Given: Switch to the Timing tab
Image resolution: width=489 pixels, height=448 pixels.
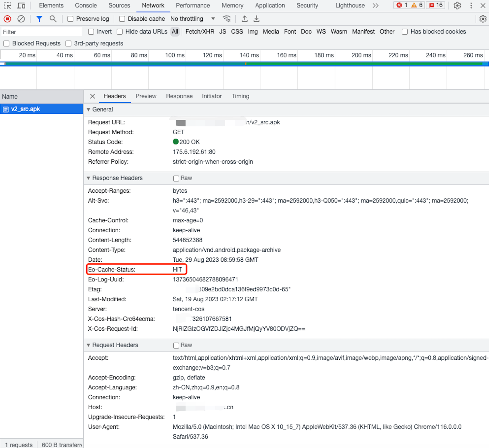Looking at the screenshot, I should click(240, 96).
